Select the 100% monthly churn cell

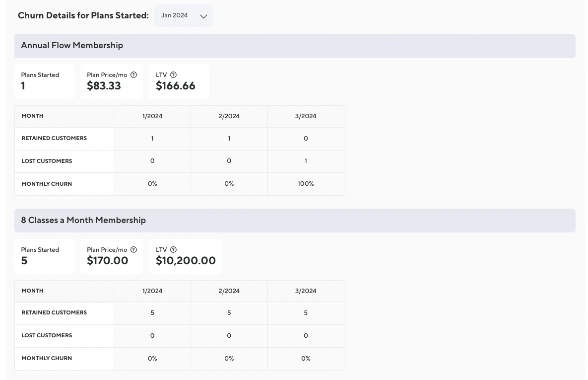[306, 184]
